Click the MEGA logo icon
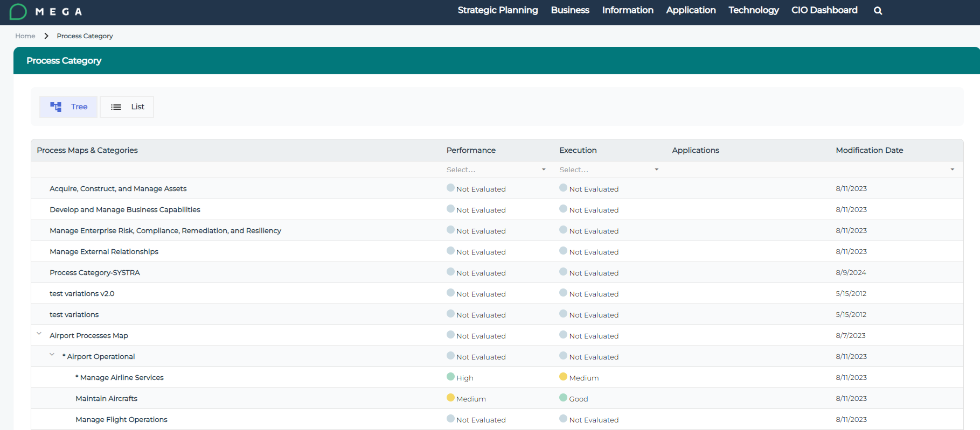980x430 pixels. tap(18, 11)
